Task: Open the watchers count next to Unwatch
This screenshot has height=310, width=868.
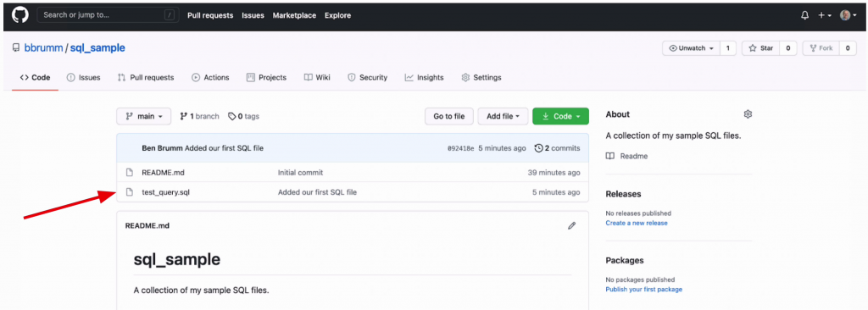Action: point(727,48)
